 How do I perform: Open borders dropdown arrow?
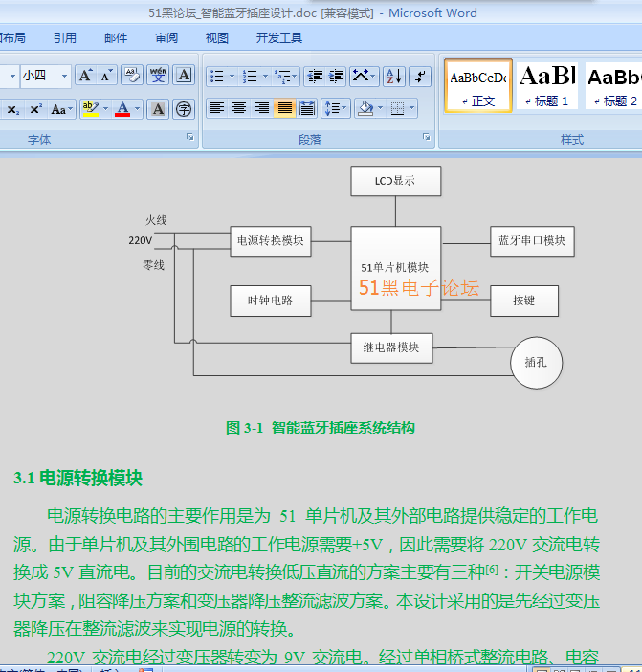(x=412, y=108)
